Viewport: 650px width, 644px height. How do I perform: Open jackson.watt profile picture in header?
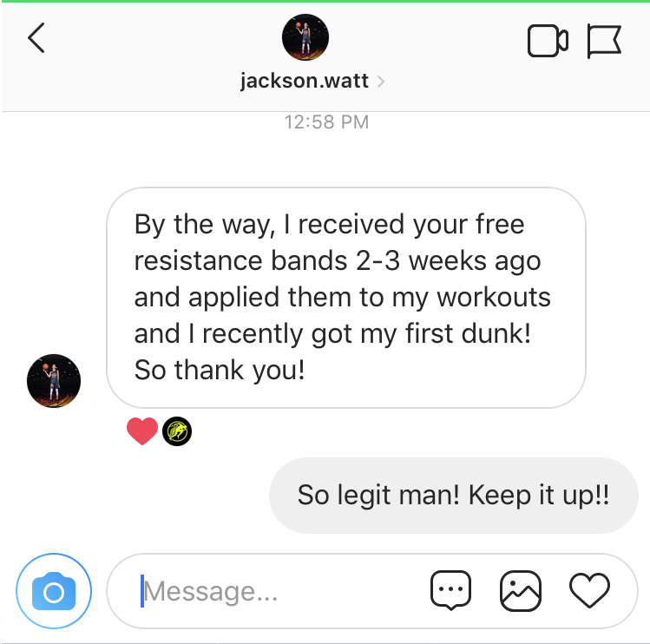pos(305,37)
